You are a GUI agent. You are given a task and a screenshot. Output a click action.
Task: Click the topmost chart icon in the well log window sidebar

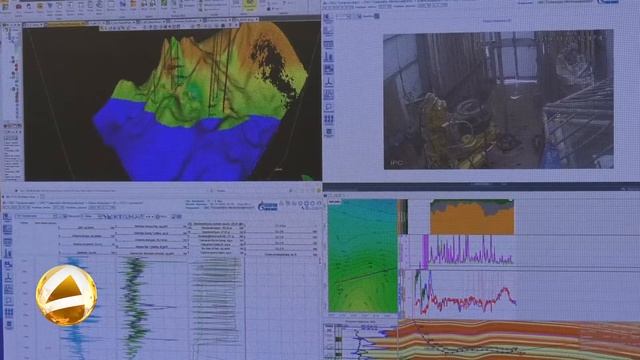[x=7, y=218]
